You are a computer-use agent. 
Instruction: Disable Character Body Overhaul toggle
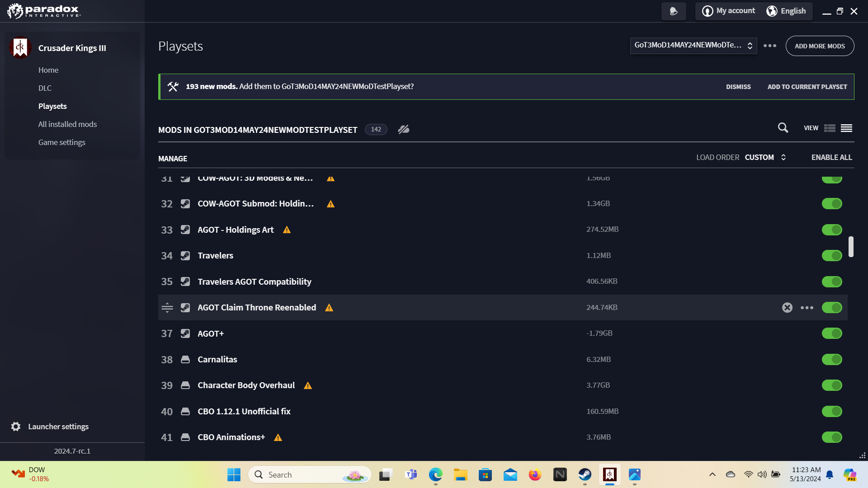[x=832, y=385]
